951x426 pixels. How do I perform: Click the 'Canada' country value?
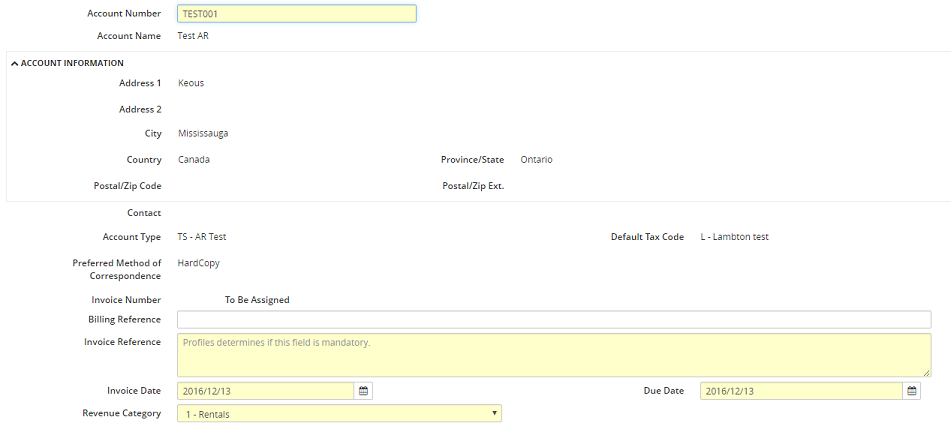pyautogui.click(x=194, y=159)
